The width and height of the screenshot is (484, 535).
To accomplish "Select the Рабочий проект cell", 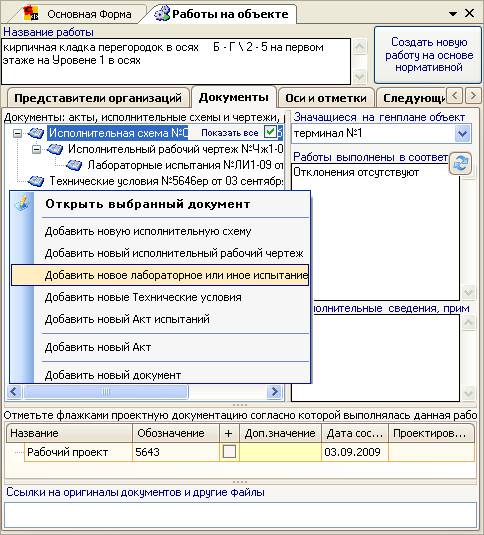I will [78, 452].
